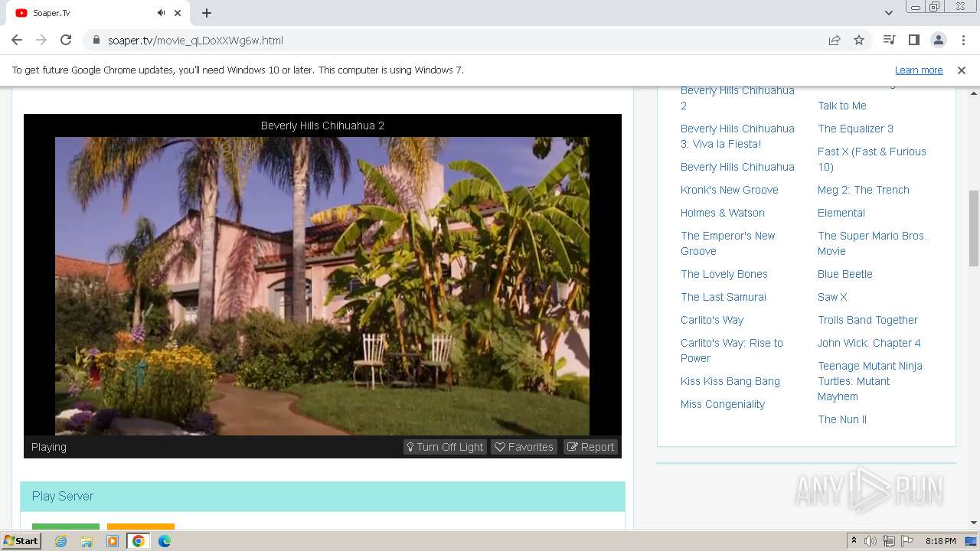Screen dimensions: 980x551
Task: Open a new tab with plus button
Action: click(207, 13)
